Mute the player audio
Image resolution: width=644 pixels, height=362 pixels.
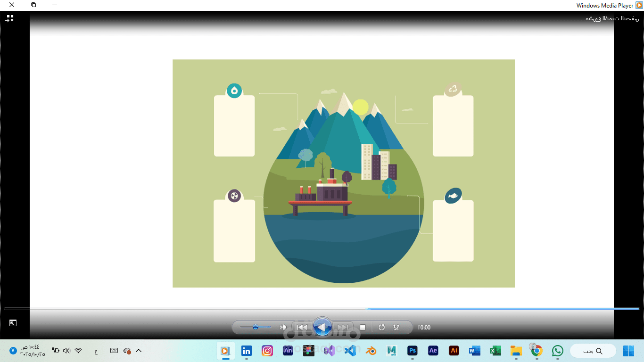pos(283,327)
